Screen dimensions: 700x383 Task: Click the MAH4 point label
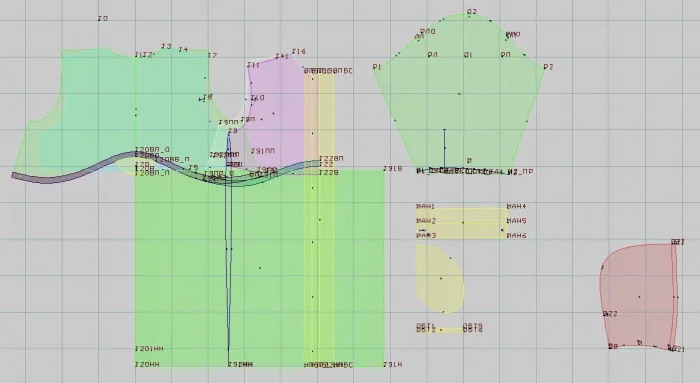click(517, 207)
